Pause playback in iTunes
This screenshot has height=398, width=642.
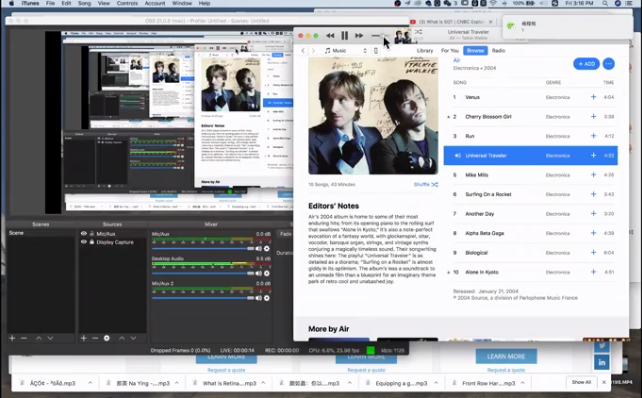tap(344, 36)
